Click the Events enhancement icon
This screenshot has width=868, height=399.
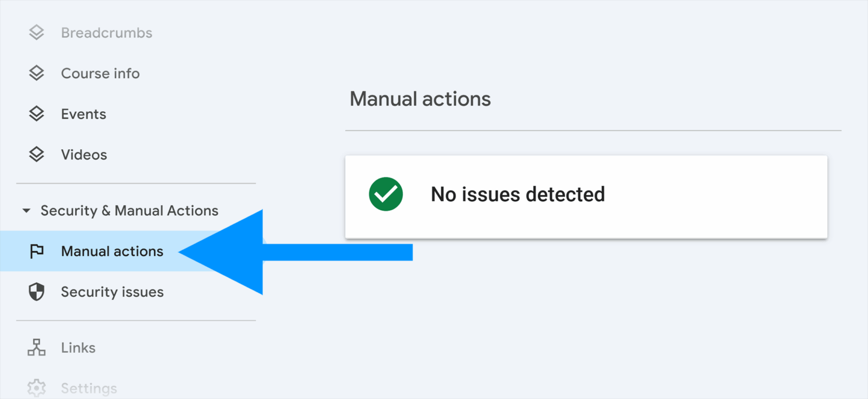click(x=36, y=114)
